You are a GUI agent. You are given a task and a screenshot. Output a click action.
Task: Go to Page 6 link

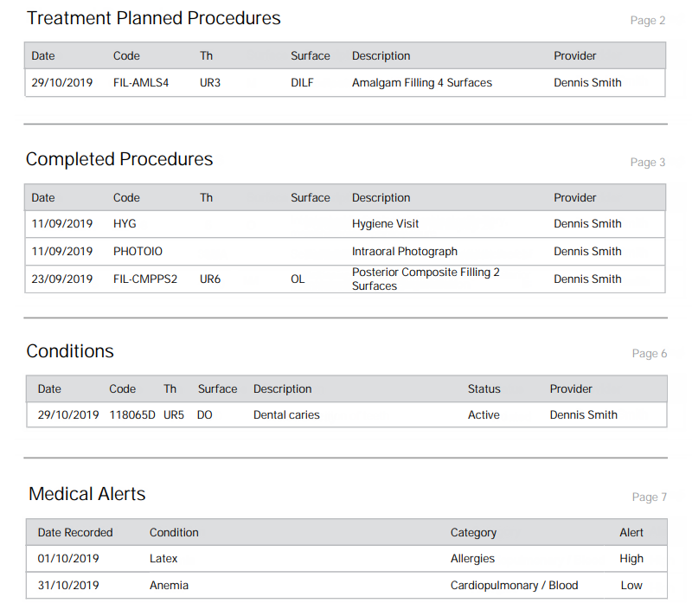[650, 354]
